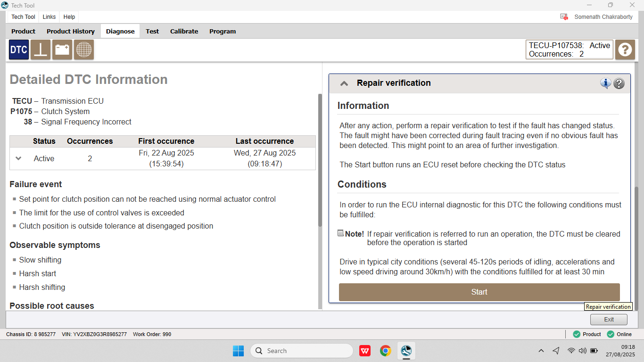Switch to the Calibrate tab

(x=184, y=31)
